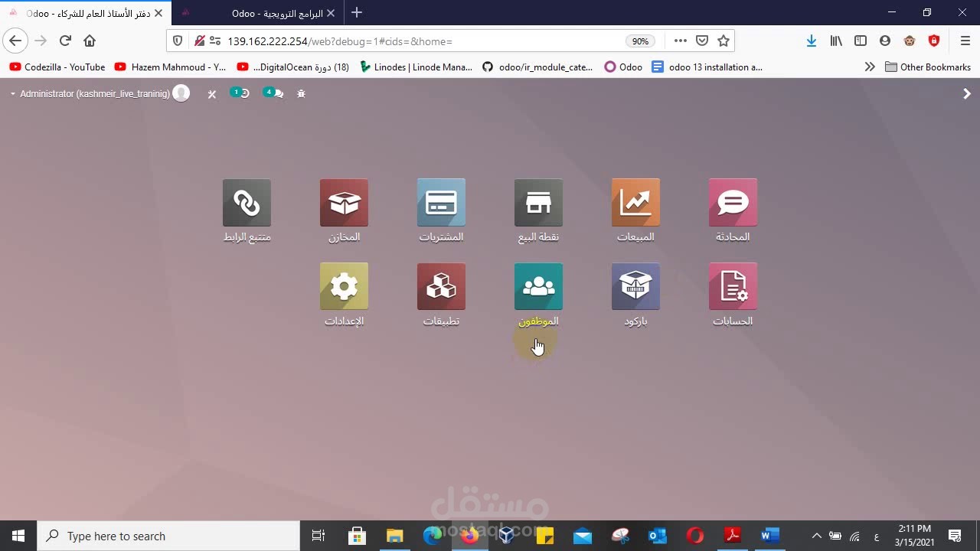Open the tracking protection shield icon

coord(178,41)
